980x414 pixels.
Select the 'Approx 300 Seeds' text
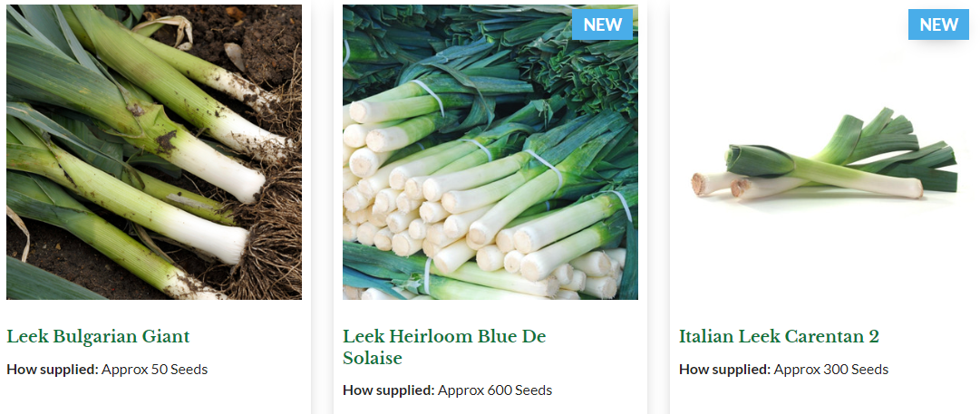click(x=831, y=369)
